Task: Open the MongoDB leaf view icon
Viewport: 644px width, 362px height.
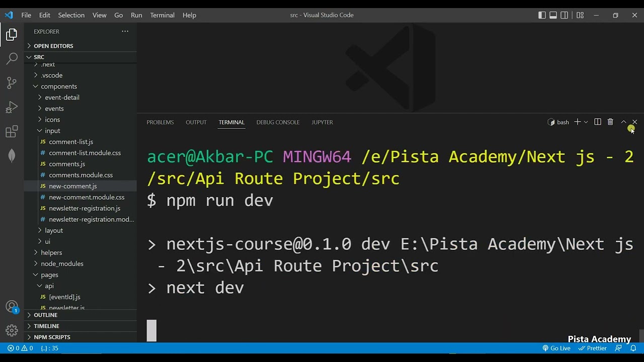Action: point(12,156)
